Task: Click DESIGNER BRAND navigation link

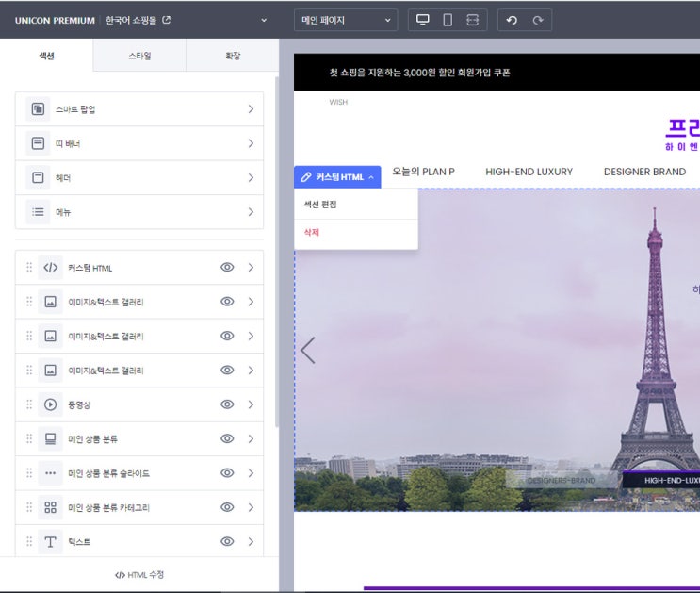Action: (644, 172)
